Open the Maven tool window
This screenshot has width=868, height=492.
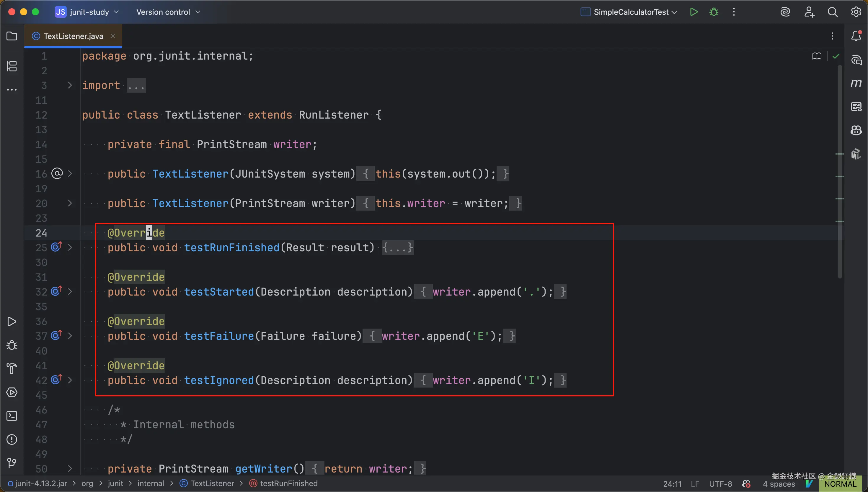856,83
